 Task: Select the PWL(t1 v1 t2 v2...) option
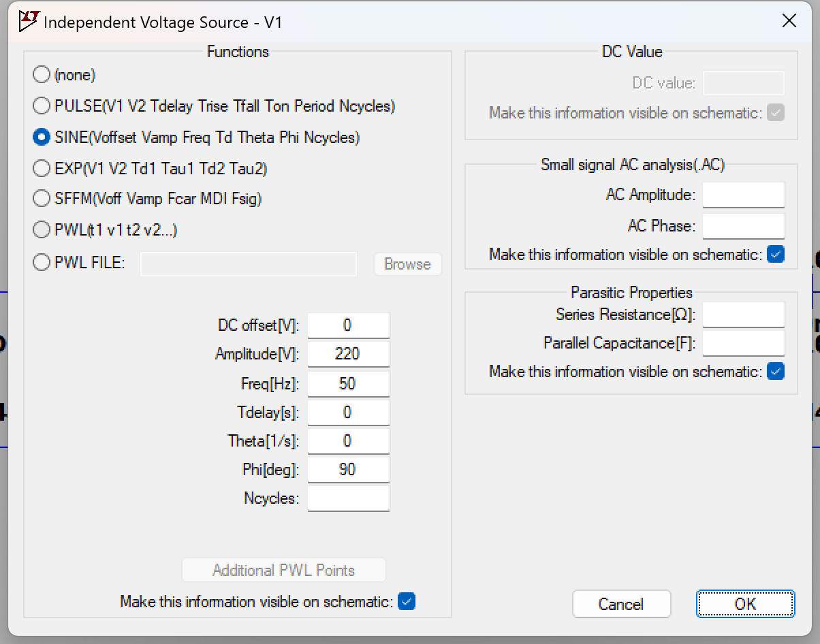(x=42, y=229)
